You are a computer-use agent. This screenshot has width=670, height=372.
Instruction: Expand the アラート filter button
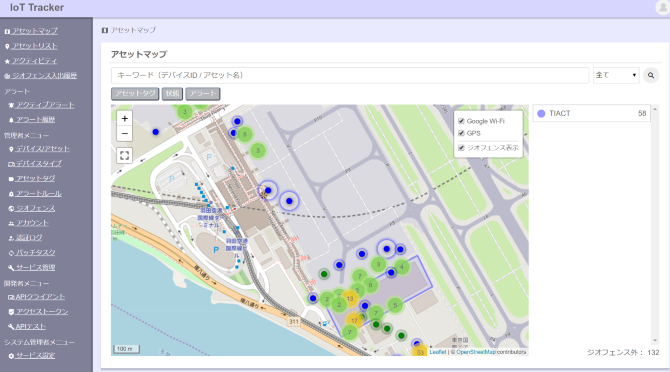coord(203,94)
